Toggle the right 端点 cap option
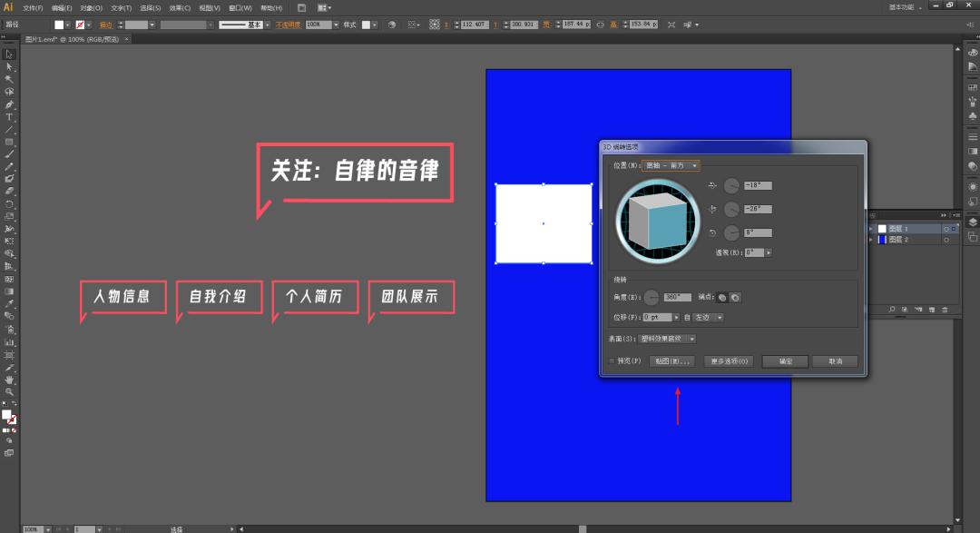 click(735, 298)
